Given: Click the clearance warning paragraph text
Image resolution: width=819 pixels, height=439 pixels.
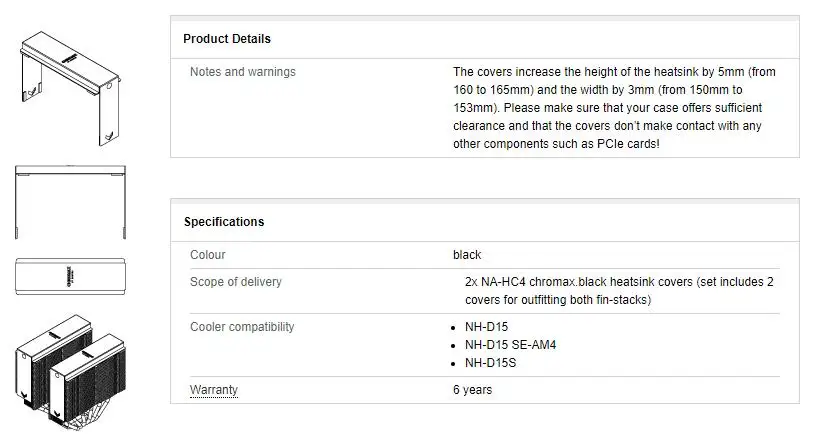Looking at the screenshot, I should [614, 107].
